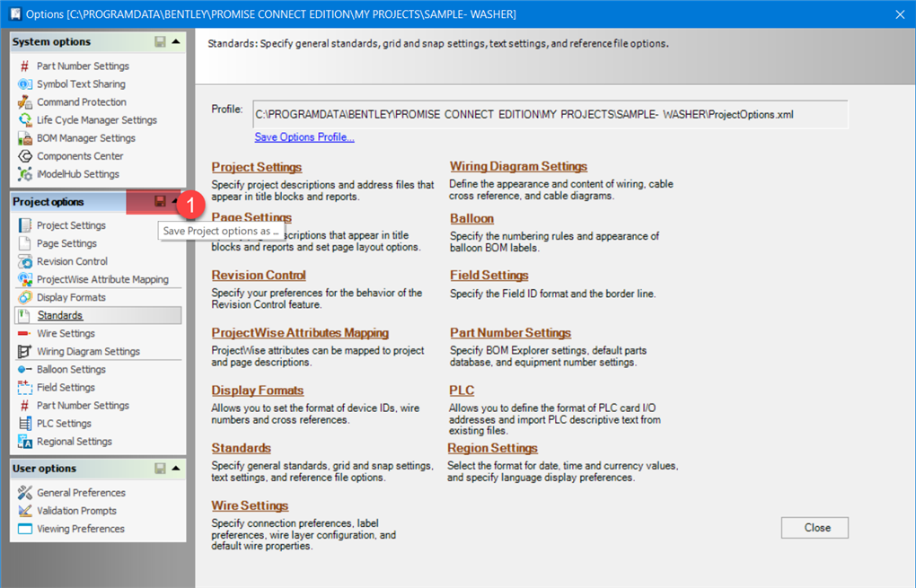916x588 pixels.
Task: Collapse the User options section
Action: 176,469
